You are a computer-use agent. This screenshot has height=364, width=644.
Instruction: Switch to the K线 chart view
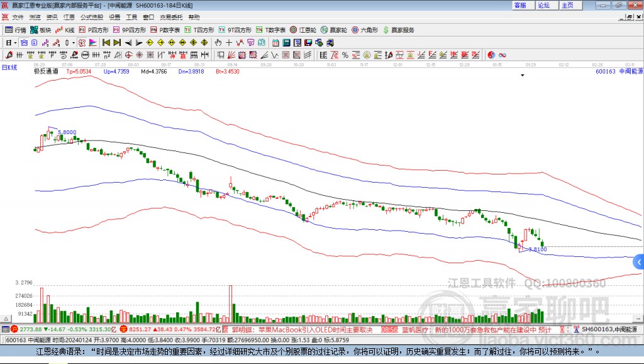coord(65,30)
